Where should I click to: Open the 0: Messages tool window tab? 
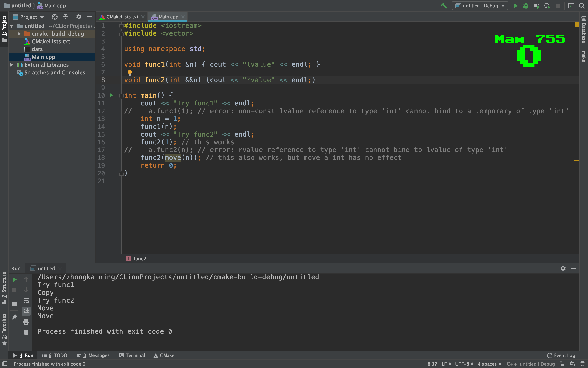point(93,355)
